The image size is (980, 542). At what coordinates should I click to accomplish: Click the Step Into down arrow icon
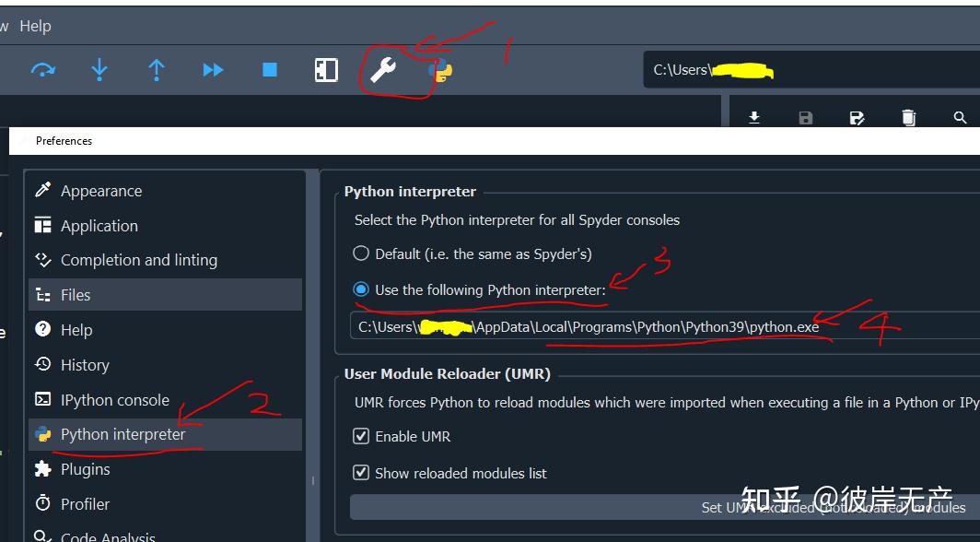[x=99, y=70]
